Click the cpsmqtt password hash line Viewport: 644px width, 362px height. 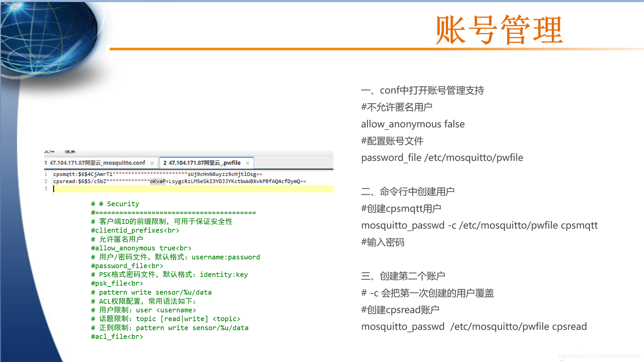158,174
